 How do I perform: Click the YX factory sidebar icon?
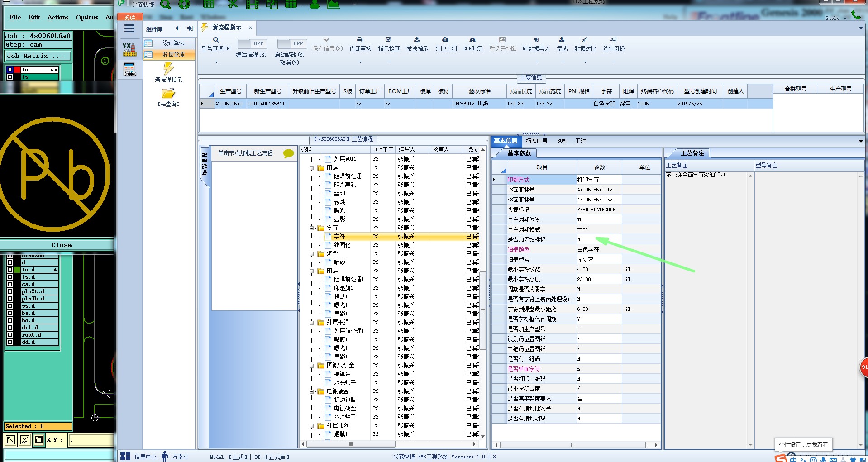(x=129, y=49)
